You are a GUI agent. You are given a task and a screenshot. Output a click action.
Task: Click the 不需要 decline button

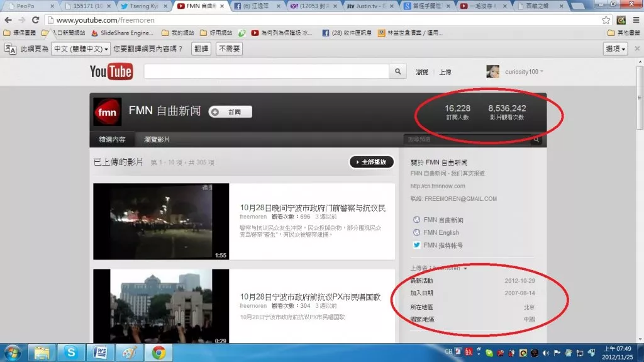click(229, 48)
